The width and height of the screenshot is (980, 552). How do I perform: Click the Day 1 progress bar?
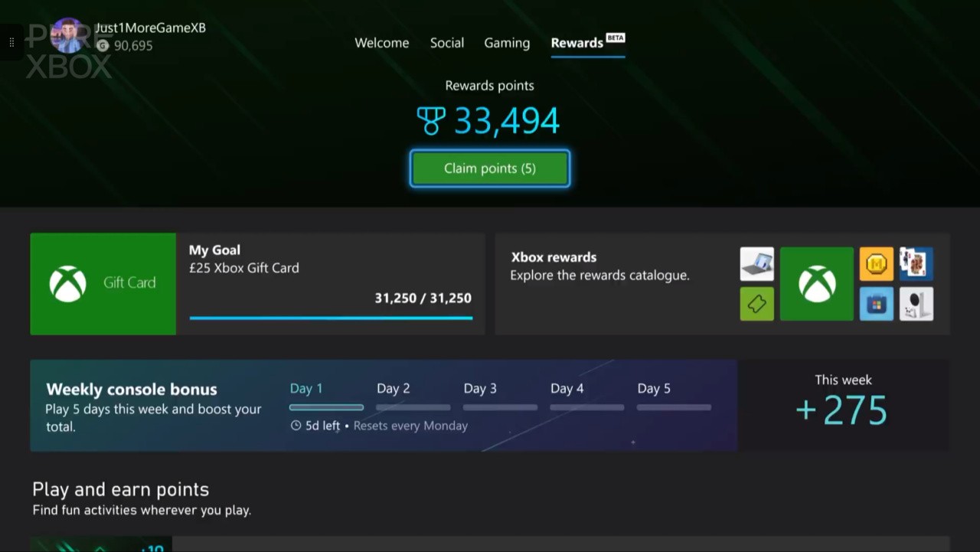[x=326, y=407]
